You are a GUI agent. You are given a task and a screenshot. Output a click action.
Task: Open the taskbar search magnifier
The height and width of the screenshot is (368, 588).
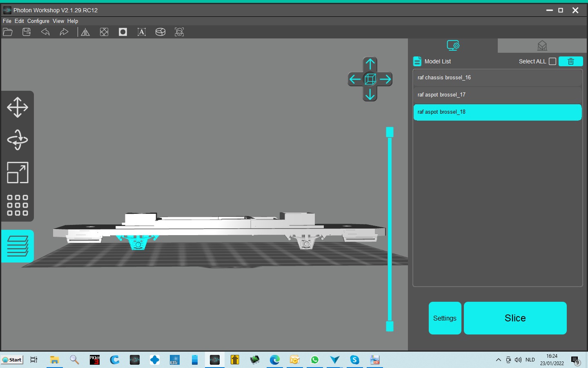click(x=74, y=360)
